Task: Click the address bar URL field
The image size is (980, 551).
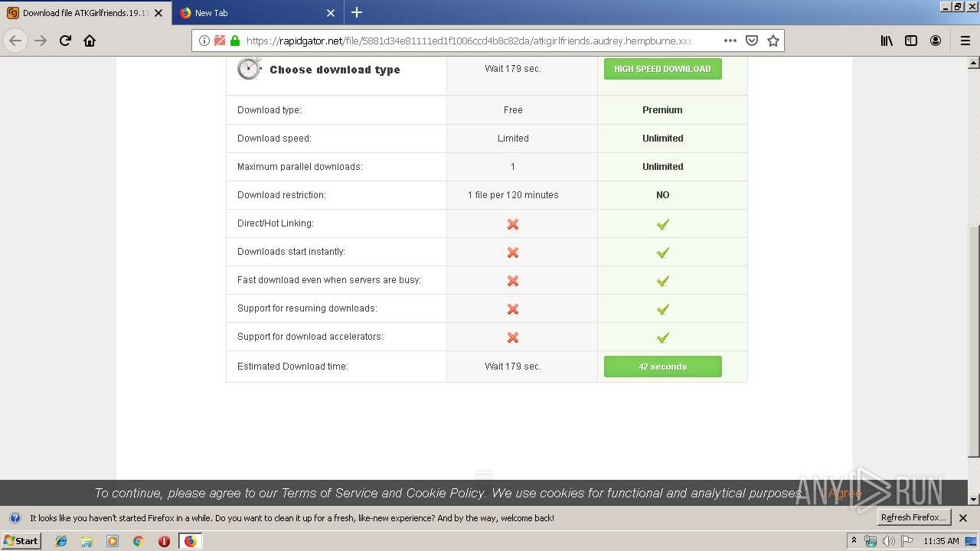Action: point(469,41)
